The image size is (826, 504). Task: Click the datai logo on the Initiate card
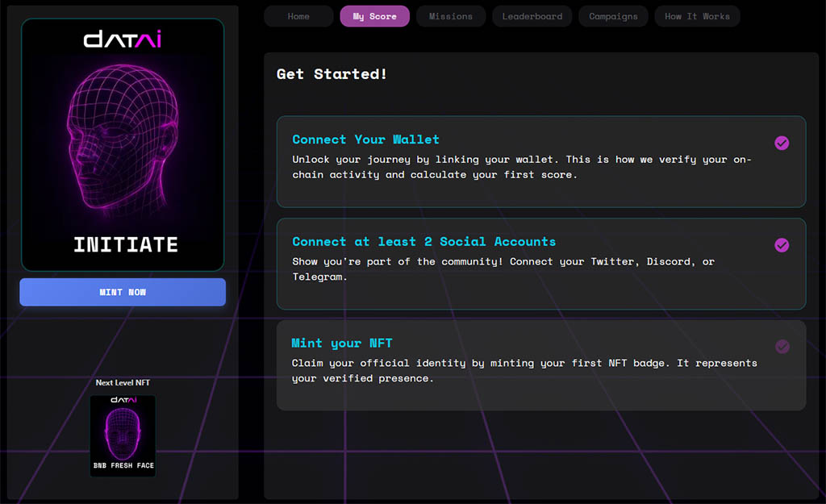point(123,39)
